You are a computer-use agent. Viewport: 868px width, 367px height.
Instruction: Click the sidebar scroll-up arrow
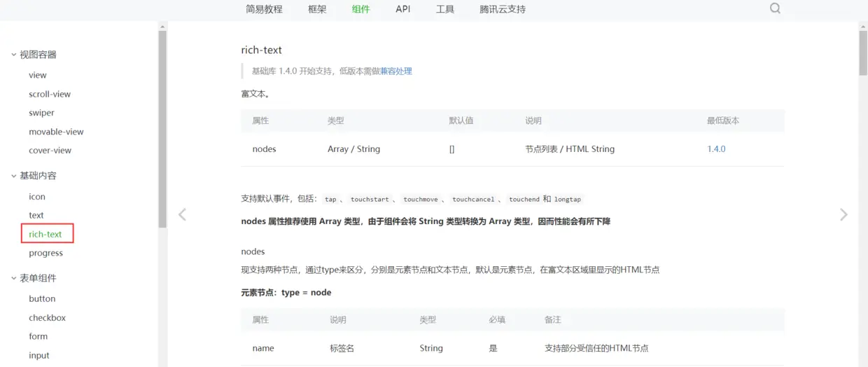pyautogui.click(x=162, y=27)
